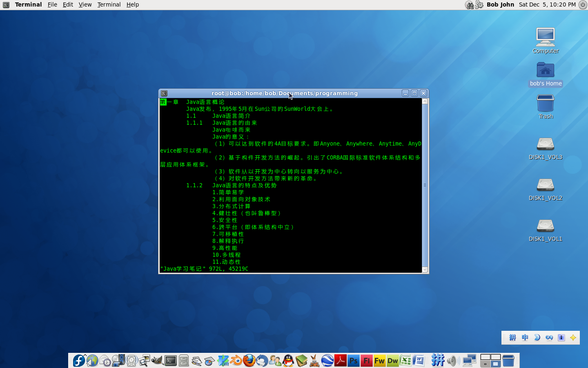This screenshot has width=588, height=368.
Task: Open the Terminal menu next to View
Action: 109,4
